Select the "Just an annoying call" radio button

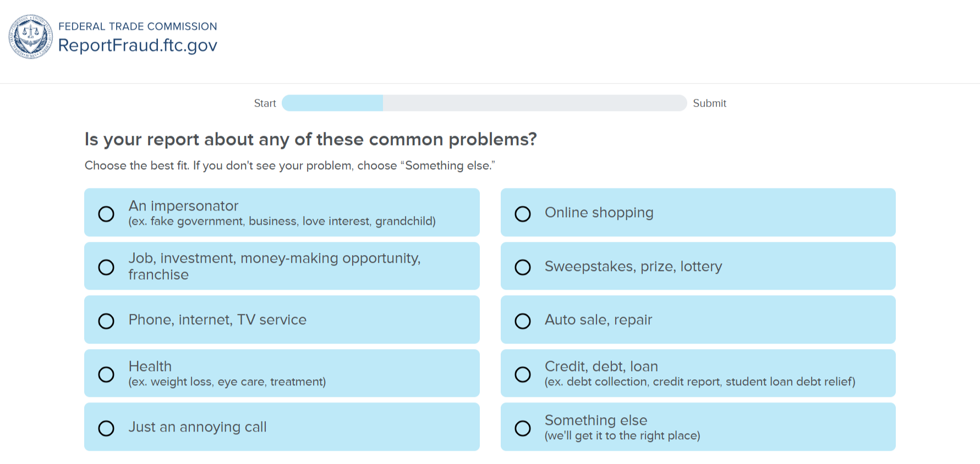106,428
